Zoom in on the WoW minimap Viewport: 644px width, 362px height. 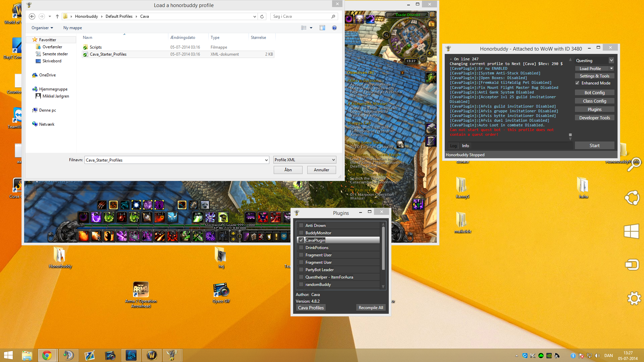click(429, 53)
